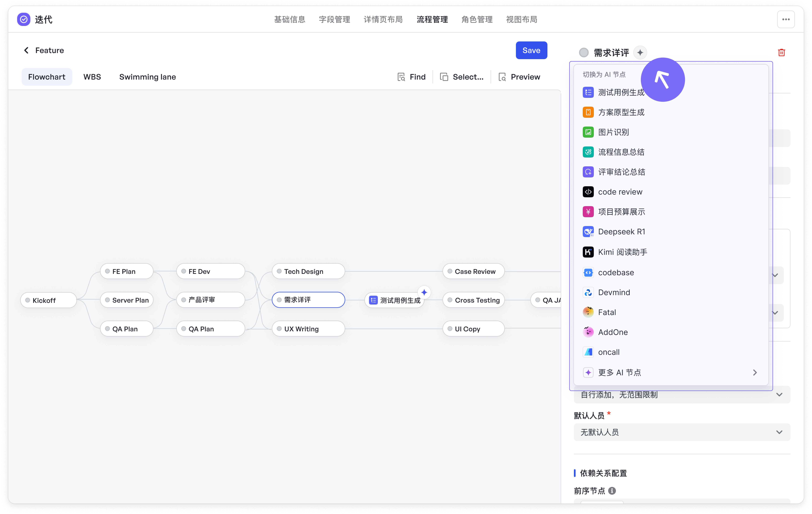Select the FE Plan node
Viewport: 812px width, 514px height.
pos(127,271)
